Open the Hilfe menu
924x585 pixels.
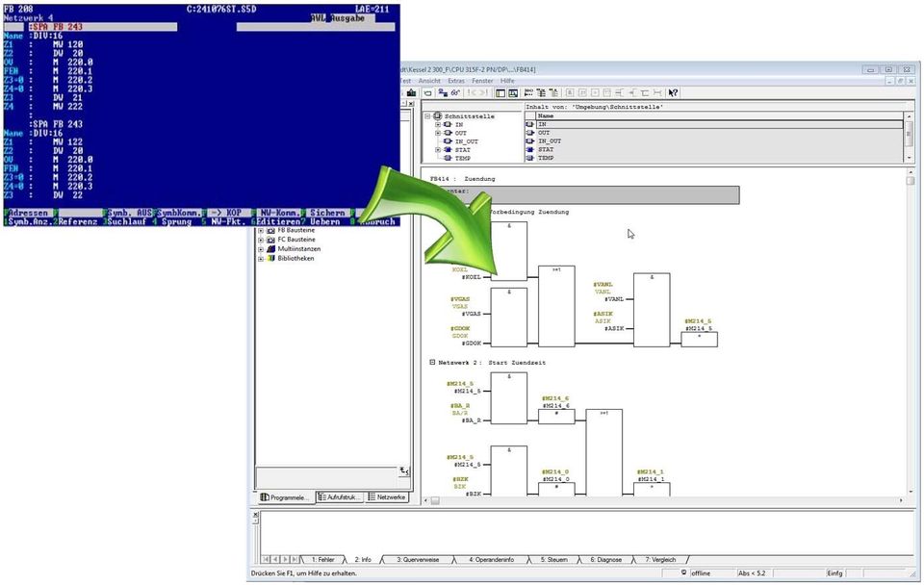[x=507, y=81]
